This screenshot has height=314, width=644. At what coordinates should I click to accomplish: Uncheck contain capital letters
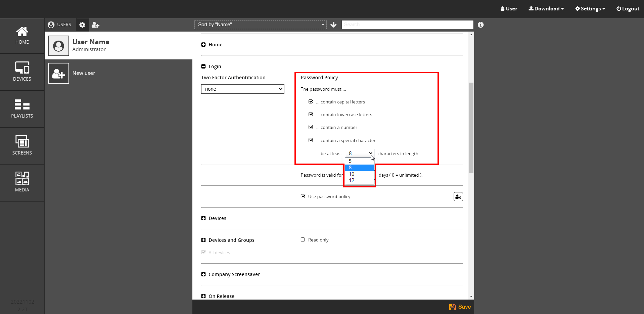click(311, 102)
